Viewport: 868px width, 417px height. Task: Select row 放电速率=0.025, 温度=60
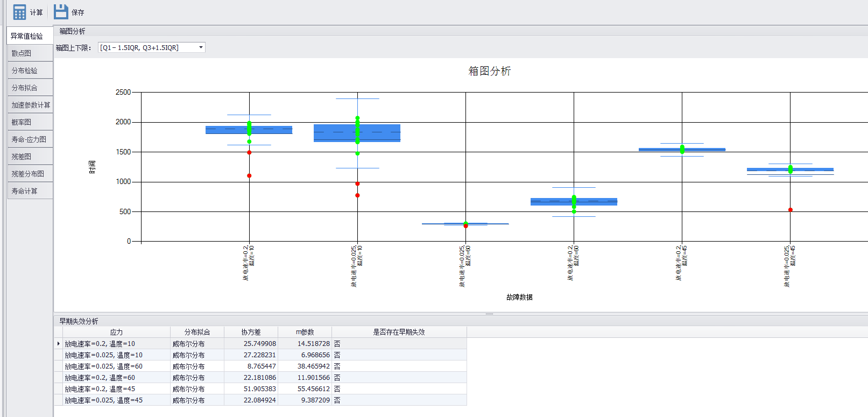click(260, 366)
